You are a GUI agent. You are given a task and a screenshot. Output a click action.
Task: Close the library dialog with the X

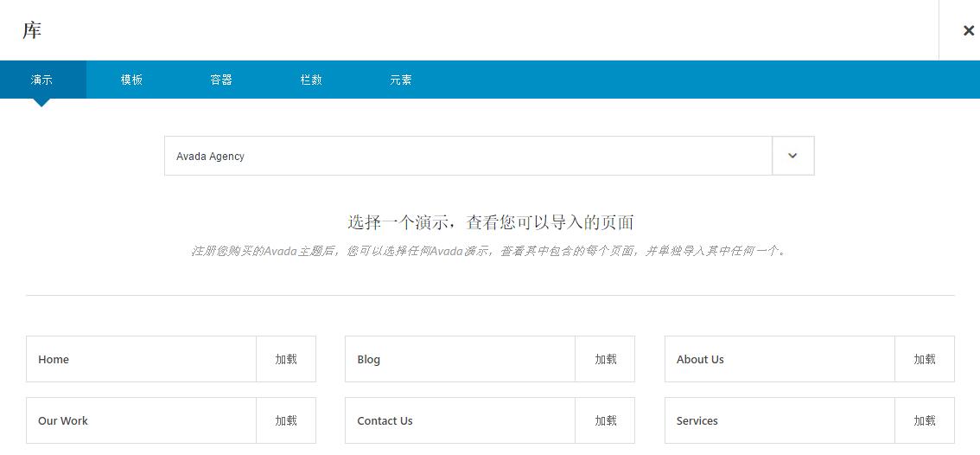click(x=968, y=30)
